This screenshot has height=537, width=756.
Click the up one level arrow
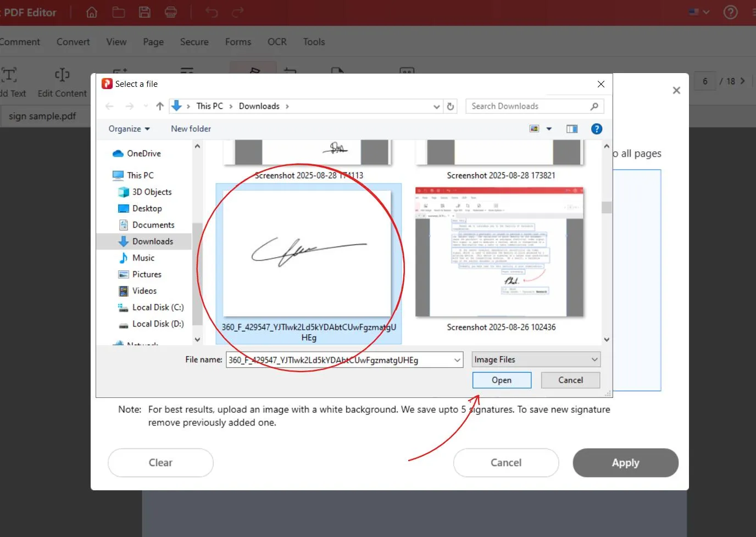[x=160, y=106]
